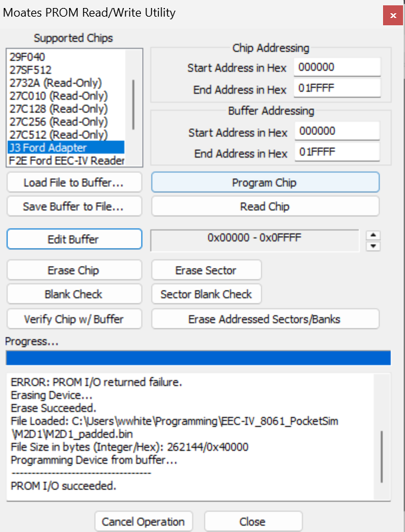
Task: Click Verify Chip w/ Buffer
Action: point(74,319)
